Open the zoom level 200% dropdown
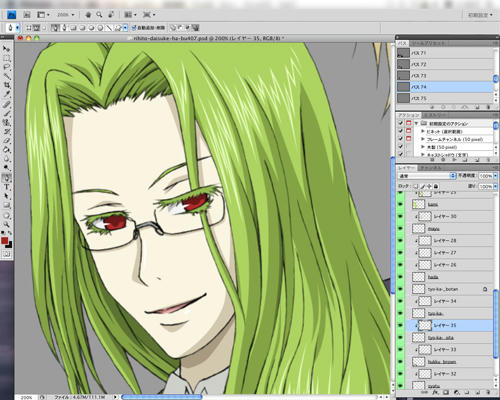The height and width of the screenshot is (400, 500). (66, 15)
